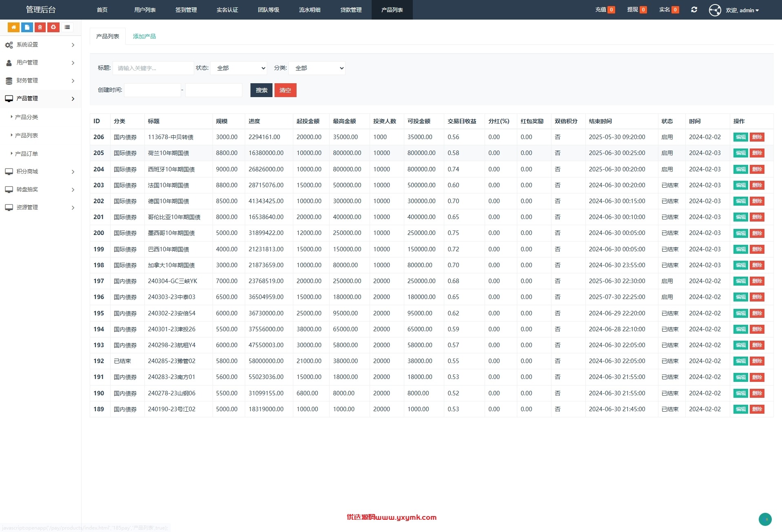Delete product 206 中贝转债

[757, 137]
